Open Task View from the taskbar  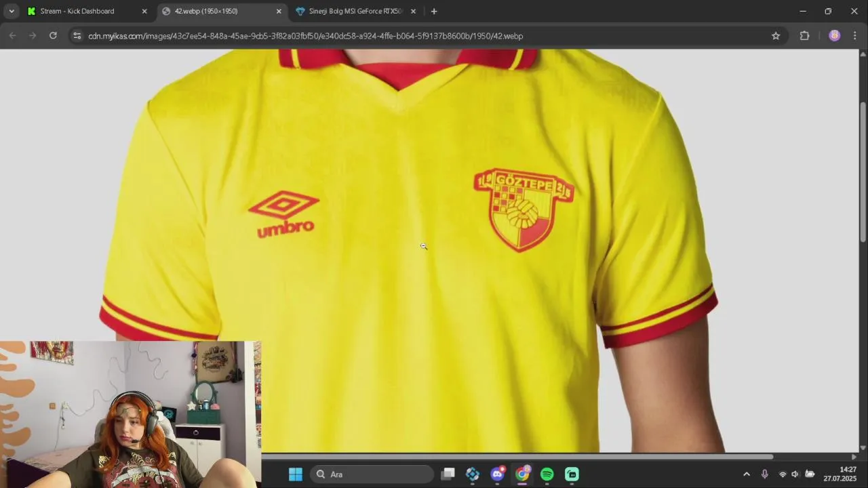[448, 474]
